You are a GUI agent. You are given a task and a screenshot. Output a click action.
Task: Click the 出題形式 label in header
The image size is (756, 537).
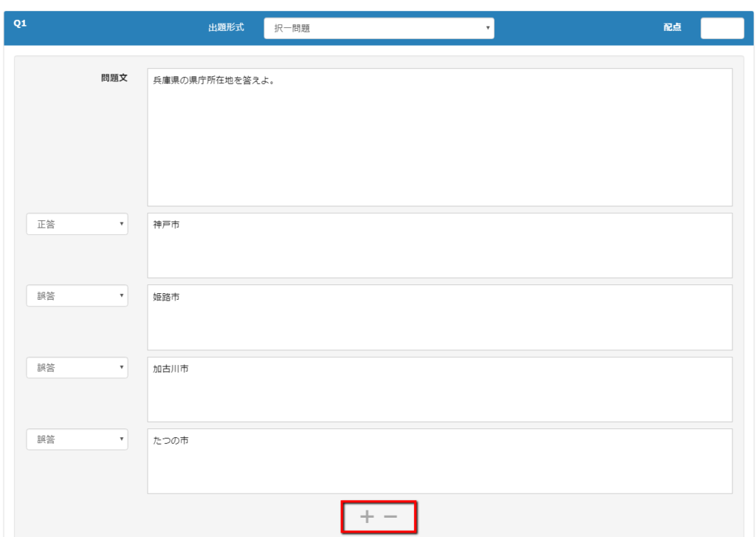[226, 28]
